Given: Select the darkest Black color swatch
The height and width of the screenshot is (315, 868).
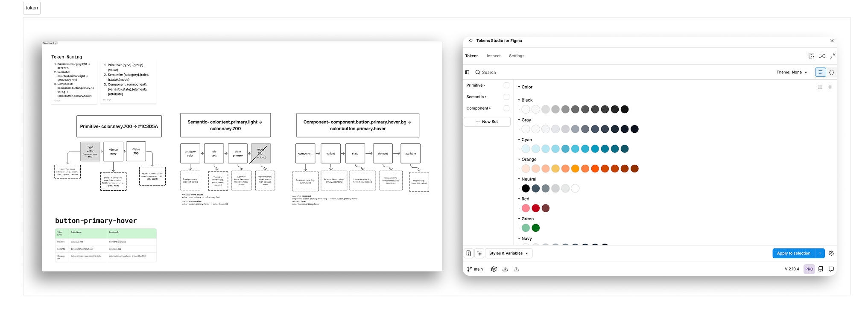Looking at the screenshot, I should [x=625, y=109].
